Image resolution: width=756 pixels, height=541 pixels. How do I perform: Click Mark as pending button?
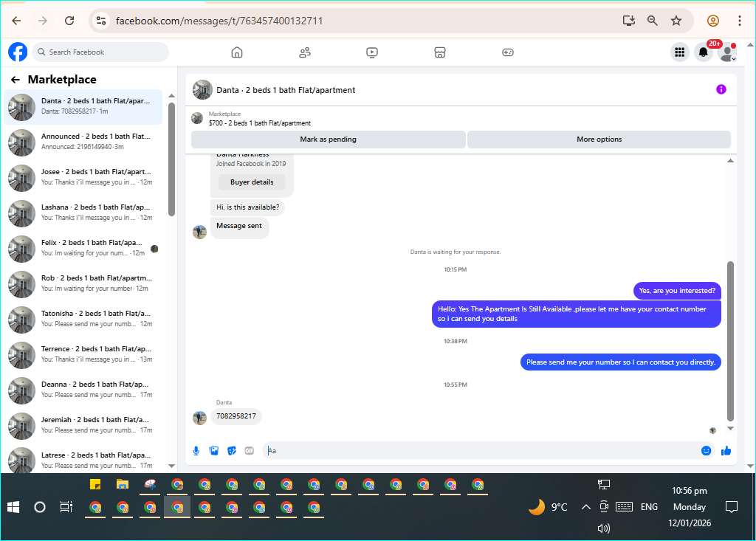tap(329, 139)
